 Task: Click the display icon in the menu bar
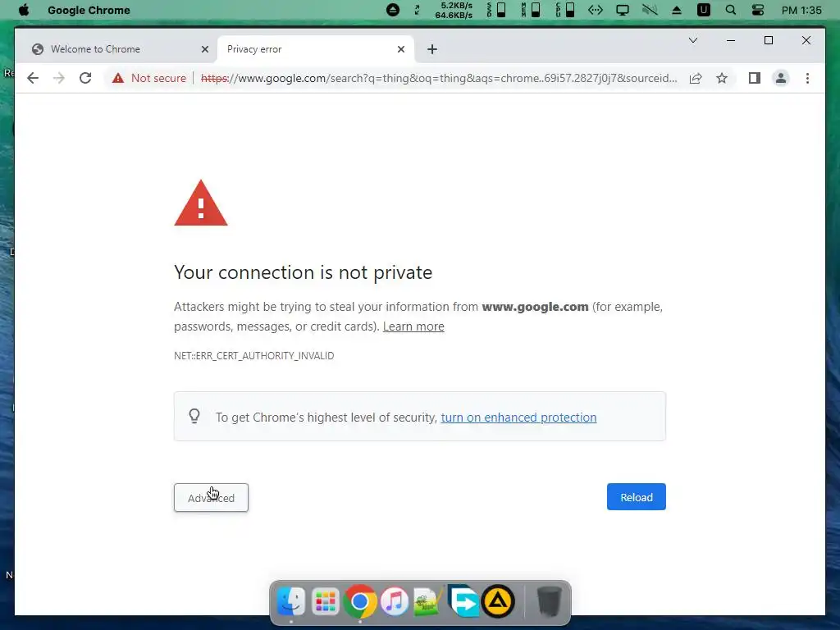pos(623,10)
